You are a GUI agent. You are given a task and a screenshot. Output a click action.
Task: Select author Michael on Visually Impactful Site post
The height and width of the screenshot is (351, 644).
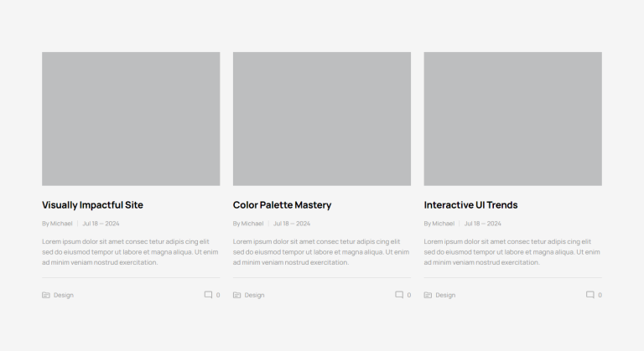pyautogui.click(x=61, y=224)
